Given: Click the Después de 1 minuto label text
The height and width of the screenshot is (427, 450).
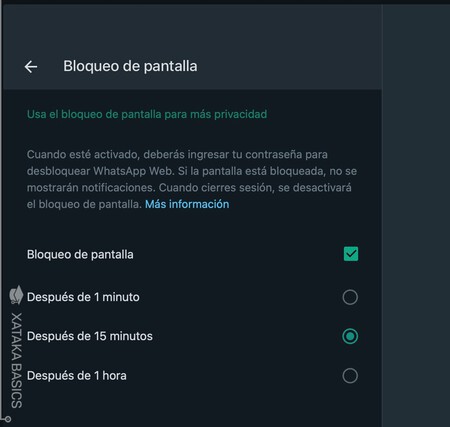Looking at the screenshot, I should pos(83,297).
